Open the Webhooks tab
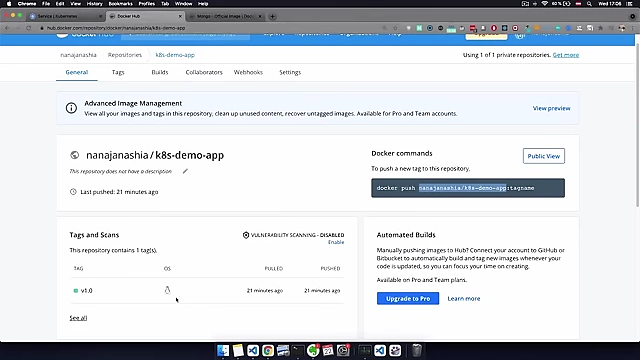 [x=248, y=72]
